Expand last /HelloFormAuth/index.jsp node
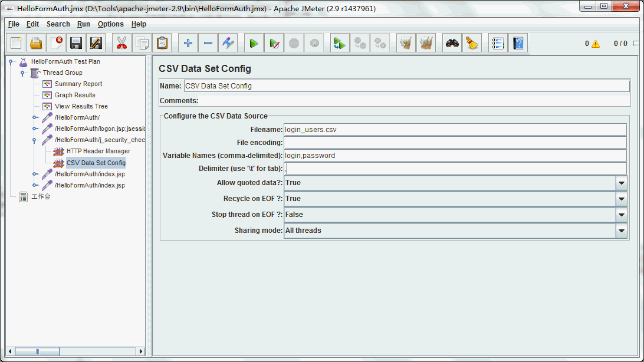644x362 pixels. tap(35, 185)
